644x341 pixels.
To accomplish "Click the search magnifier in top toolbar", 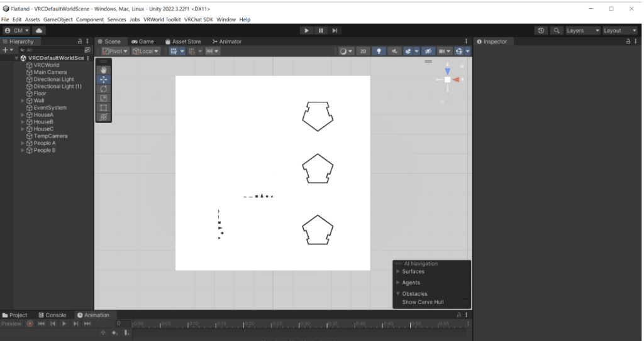I will tap(556, 30).
